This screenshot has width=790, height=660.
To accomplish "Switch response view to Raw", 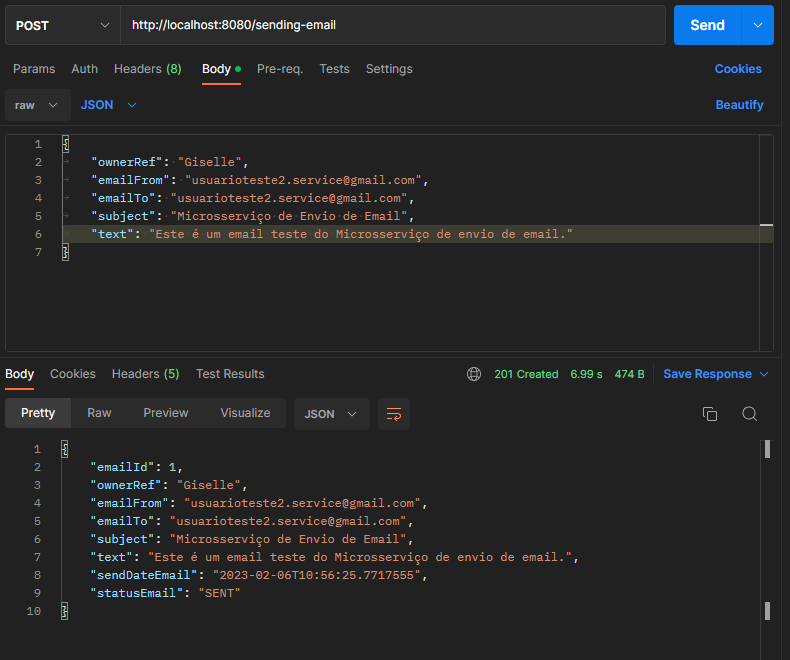I will [99, 413].
